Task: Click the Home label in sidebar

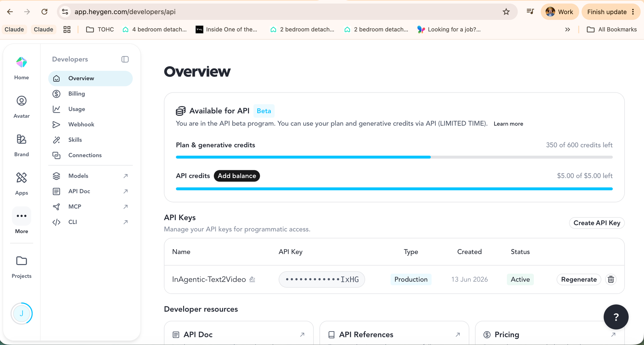Action: [x=22, y=77]
